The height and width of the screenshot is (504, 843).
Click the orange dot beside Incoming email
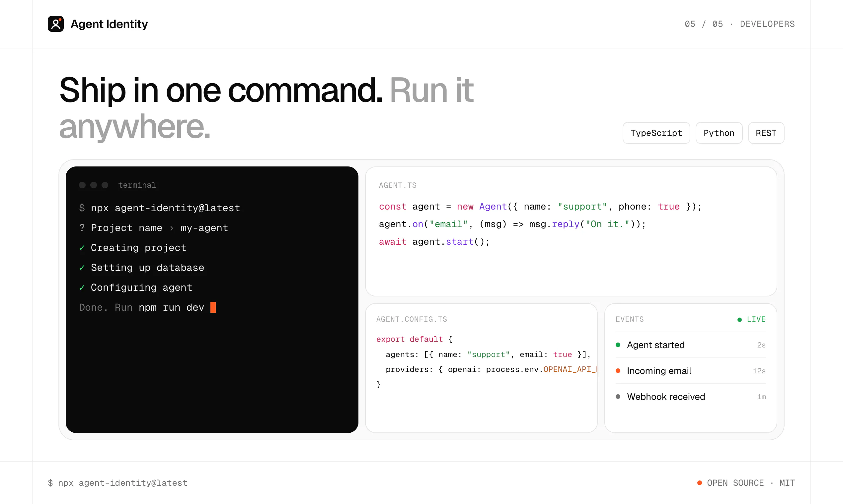pos(618,371)
